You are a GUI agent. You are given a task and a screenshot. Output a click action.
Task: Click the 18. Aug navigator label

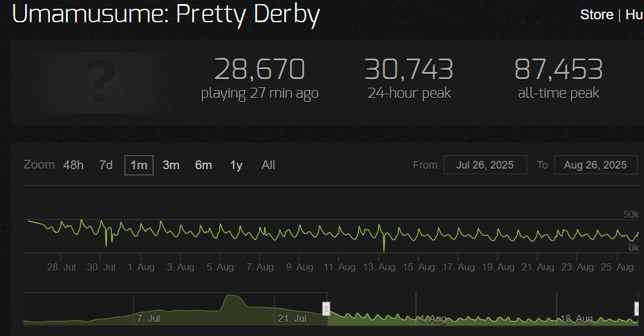[577, 319]
